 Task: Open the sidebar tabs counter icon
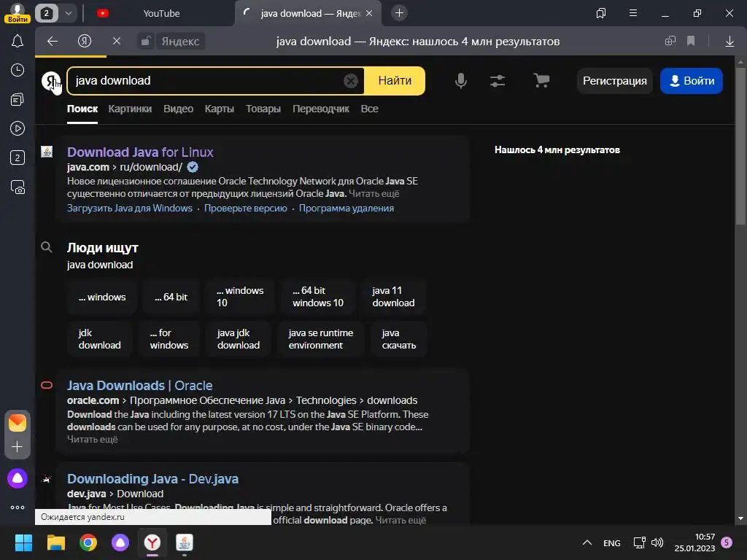pyautogui.click(x=18, y=157)
